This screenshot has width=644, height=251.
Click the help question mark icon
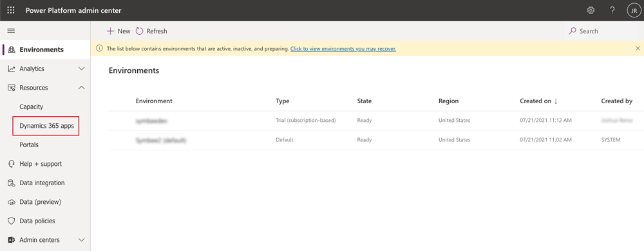coord(612,10)
